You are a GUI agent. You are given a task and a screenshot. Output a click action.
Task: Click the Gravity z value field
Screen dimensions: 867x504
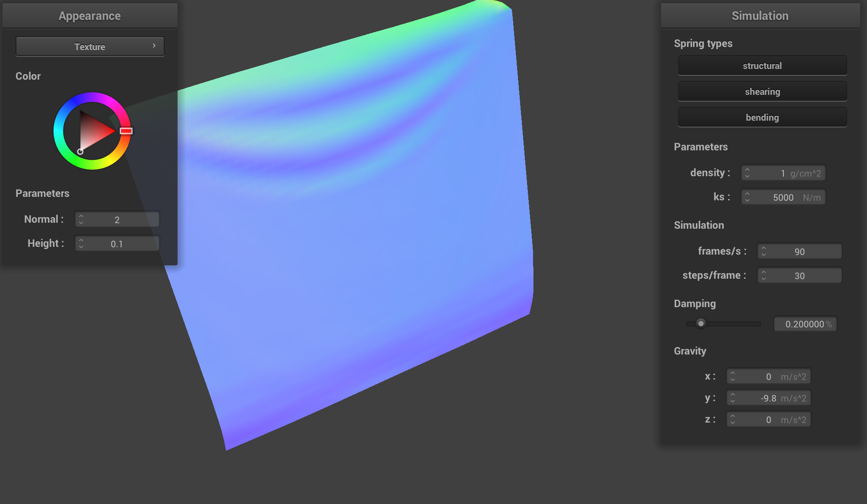point(769,419)
